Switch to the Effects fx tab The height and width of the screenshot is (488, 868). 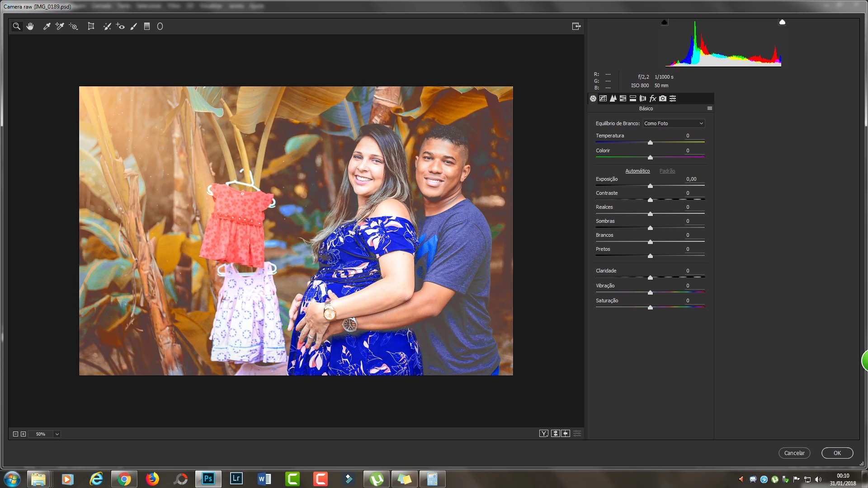point(652,99)
